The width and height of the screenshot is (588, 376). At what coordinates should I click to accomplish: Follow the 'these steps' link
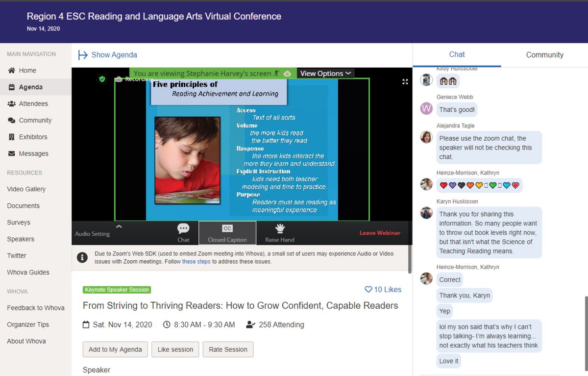click(196, 262)
